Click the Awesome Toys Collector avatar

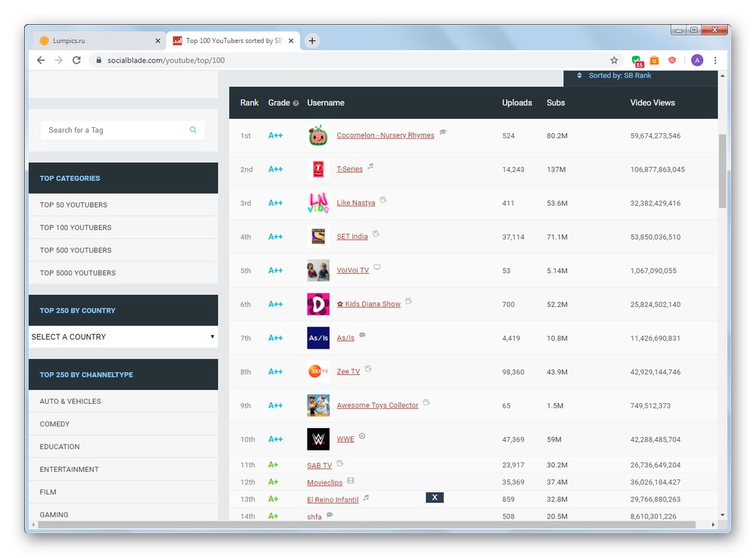(x=318, y=405)
